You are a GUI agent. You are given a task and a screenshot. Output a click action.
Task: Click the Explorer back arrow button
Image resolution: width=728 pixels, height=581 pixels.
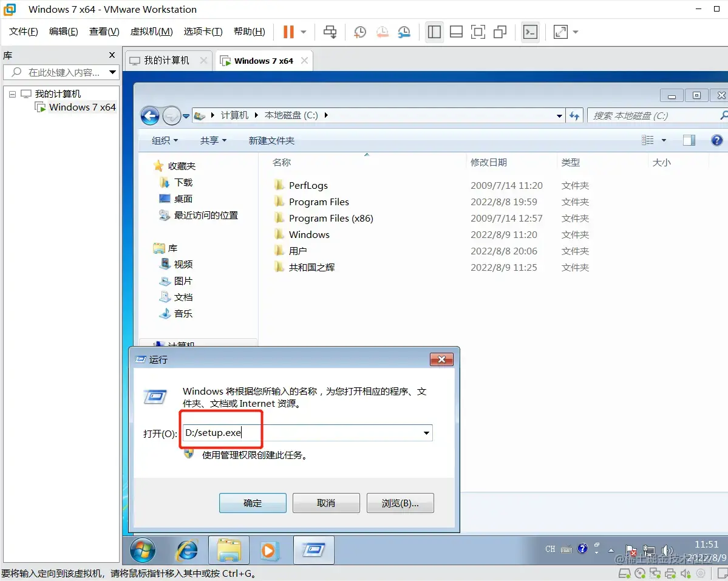(x=150, y=115)
